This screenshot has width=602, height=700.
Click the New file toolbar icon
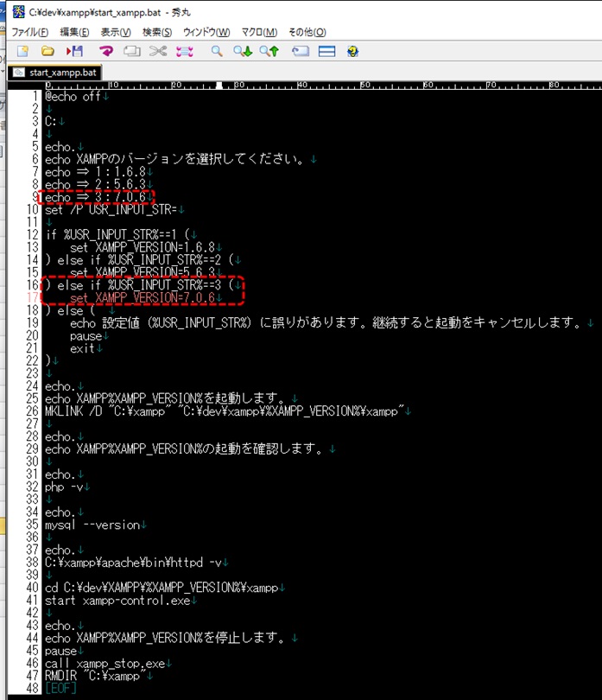click(23, 52)
